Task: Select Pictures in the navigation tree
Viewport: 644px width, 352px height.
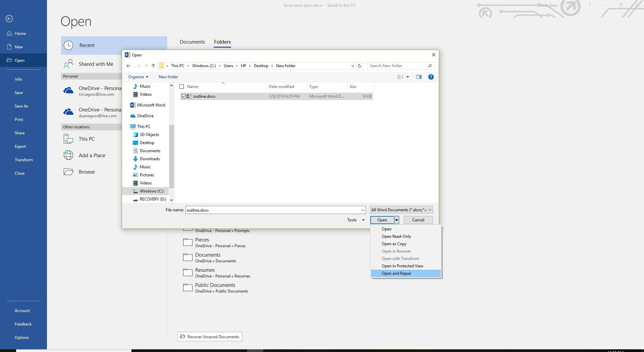Action: tap(147, 175)
